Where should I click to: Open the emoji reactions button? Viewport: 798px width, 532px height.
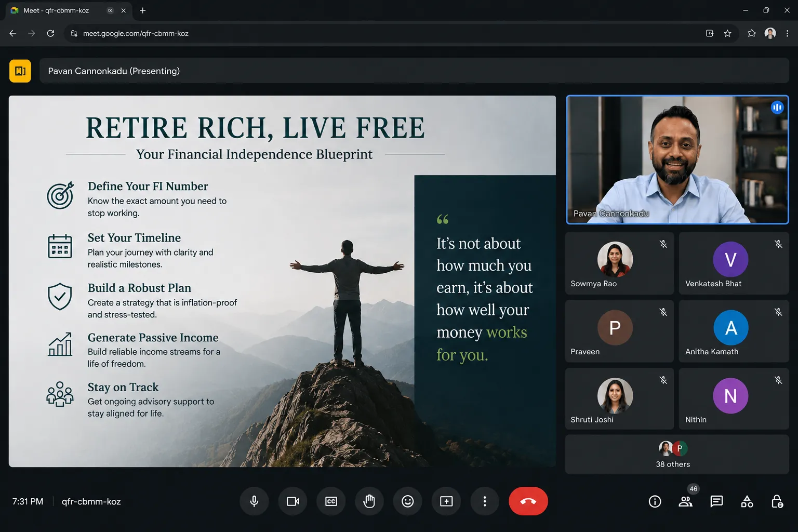tap(408, 501)
